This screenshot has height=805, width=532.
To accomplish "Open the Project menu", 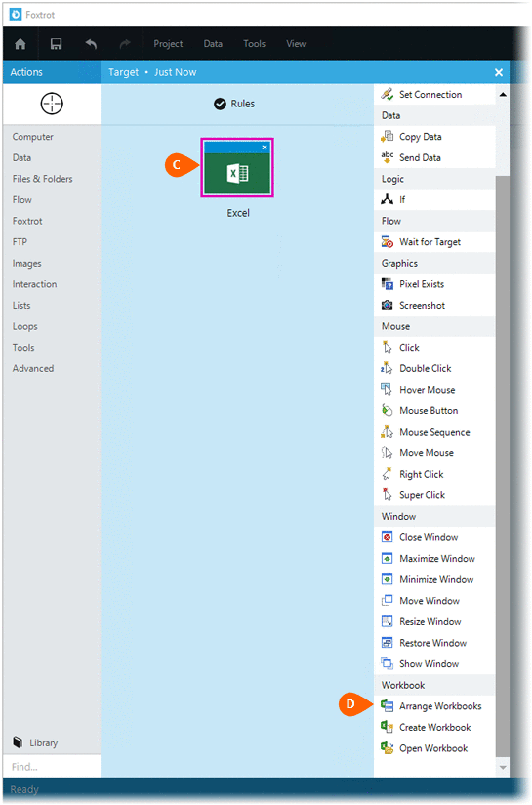I will point(168,44).
